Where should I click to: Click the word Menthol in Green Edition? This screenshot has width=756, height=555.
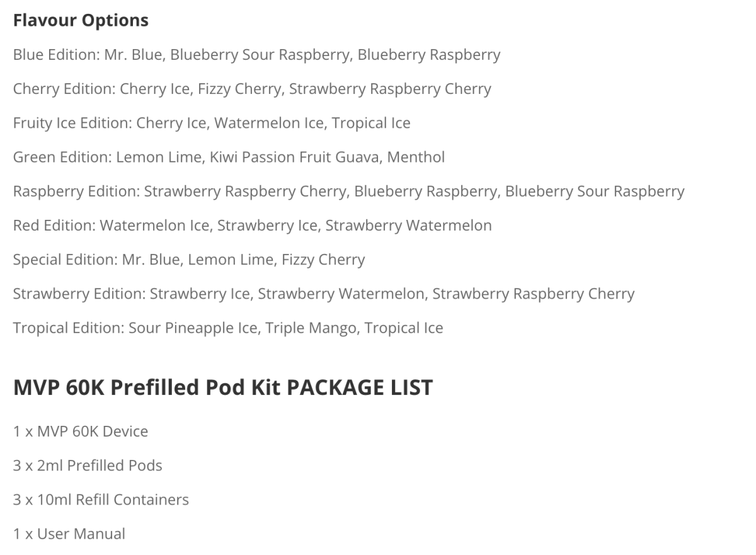pos(416,157)
